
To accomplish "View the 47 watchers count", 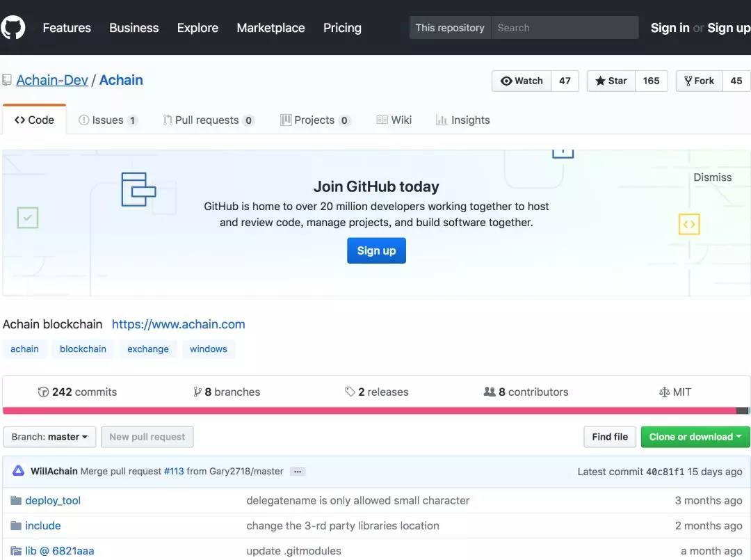I will coord(565,81).
